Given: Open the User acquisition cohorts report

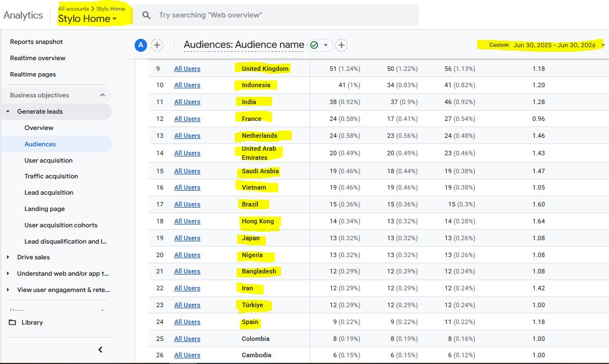Looking at the screenshot, I should pyautogui.click(x=61, y=225).
